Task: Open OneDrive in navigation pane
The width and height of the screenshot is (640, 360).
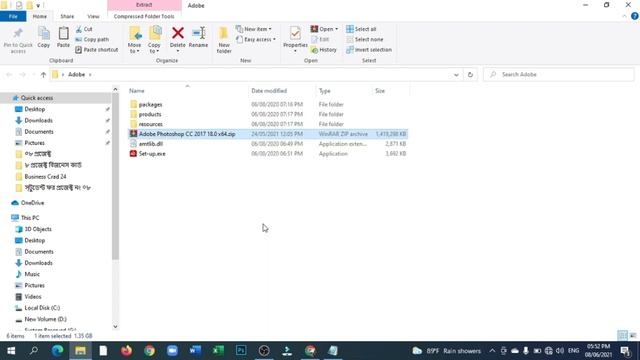Action: pyautogui.click(x=32, y=203)
